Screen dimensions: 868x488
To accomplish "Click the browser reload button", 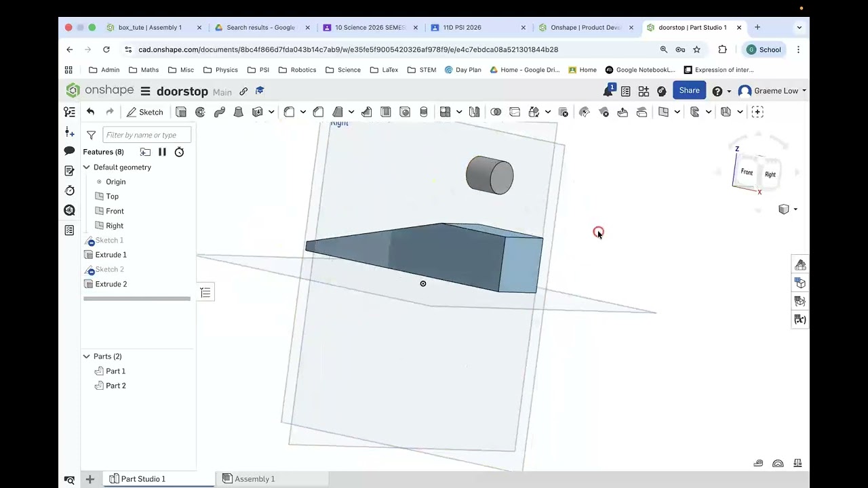I will click(106, 49).
